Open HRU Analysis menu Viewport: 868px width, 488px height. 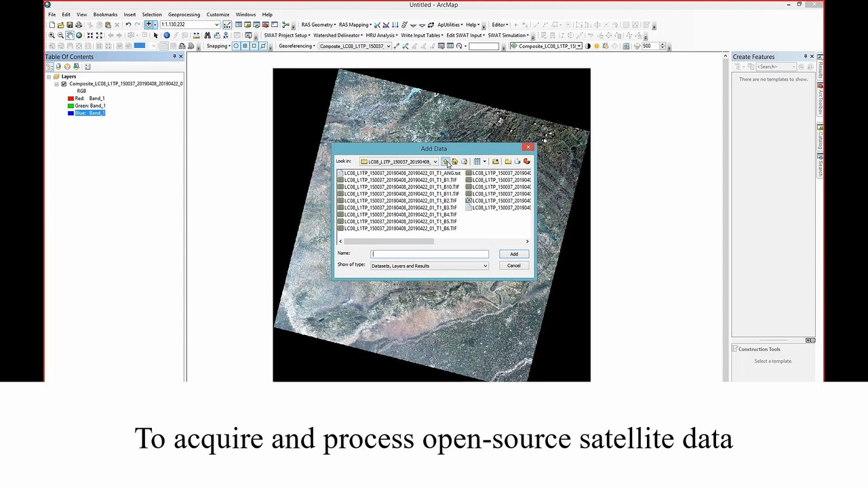pos(382,35)
